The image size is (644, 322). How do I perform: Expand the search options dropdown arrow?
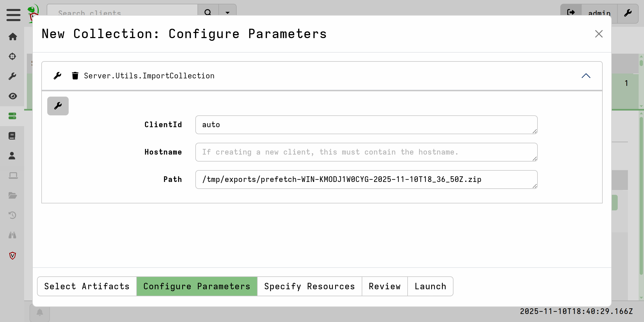pyautogui.click(x=228, y=13)
